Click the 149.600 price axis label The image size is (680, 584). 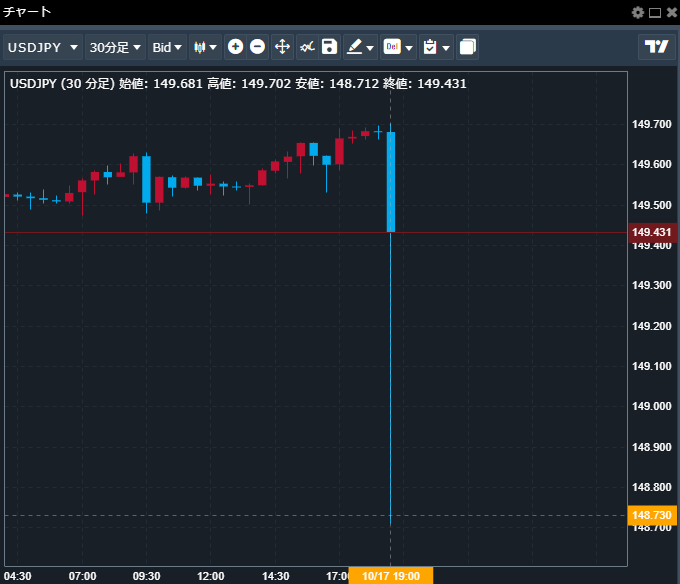tap(651, 164)
